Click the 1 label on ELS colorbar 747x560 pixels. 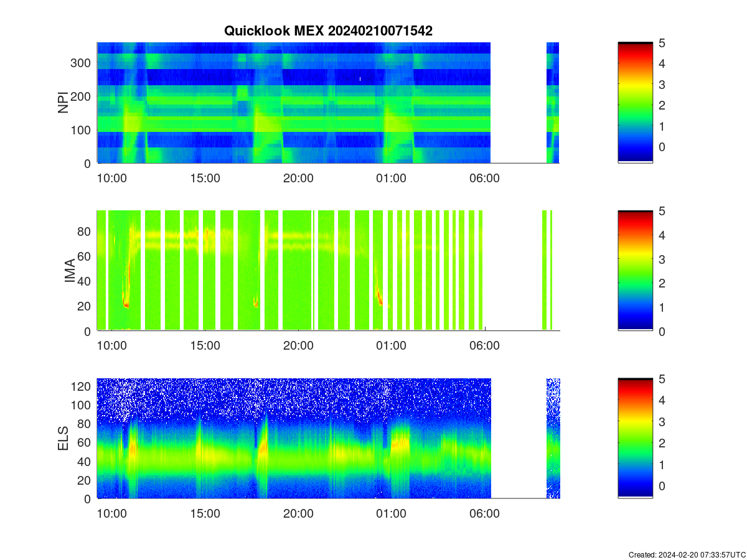coord(661,464)
